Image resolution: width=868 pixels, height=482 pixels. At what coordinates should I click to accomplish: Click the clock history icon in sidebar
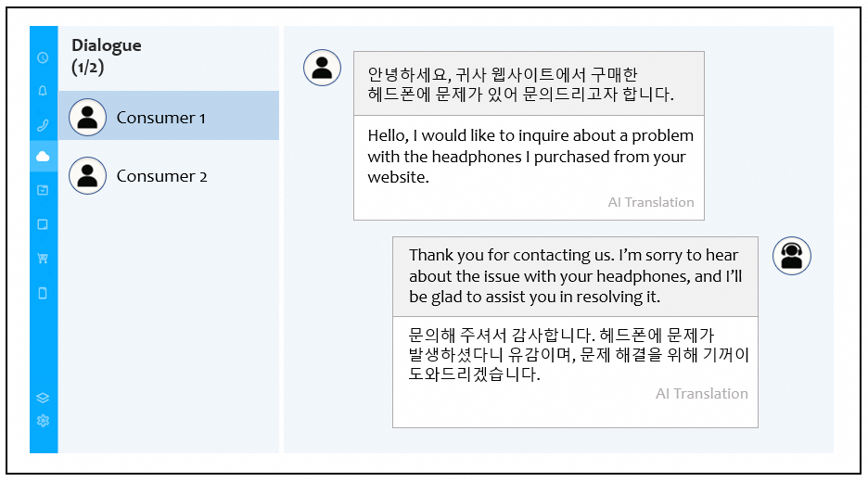click(43, 57)
